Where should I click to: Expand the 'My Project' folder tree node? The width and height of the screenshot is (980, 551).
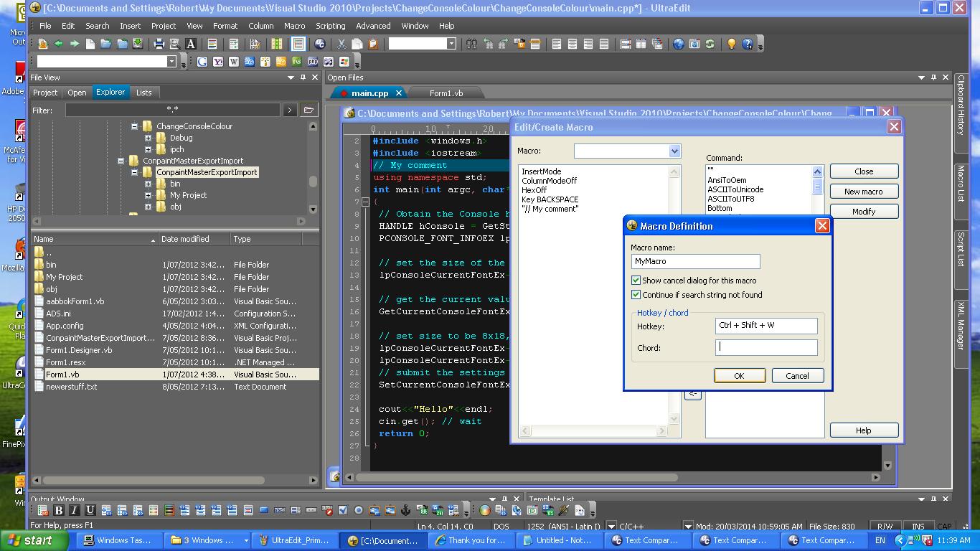pyautogui.click(x=148, y=195)
